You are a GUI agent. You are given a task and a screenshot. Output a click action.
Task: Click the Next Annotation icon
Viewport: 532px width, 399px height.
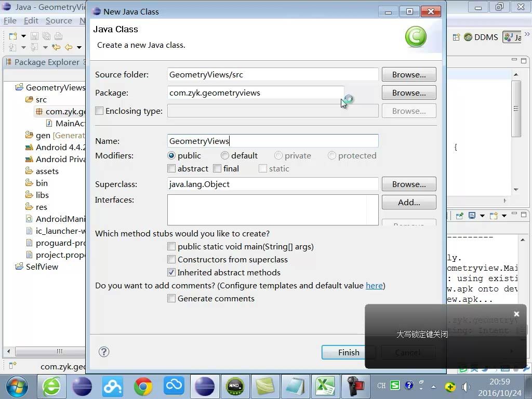pos(12,47)
